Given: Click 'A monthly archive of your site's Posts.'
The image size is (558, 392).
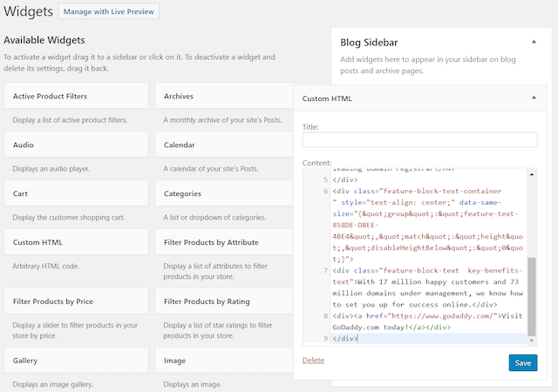Looking at the screenshot, I should pyautogui.click(x=222, y=120).
